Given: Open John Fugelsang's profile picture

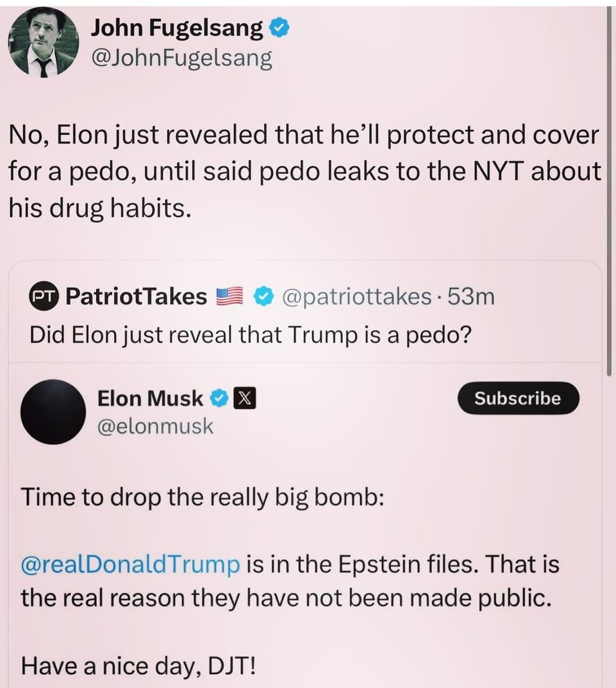Looking at the screenshot, I should pos(43,43).
